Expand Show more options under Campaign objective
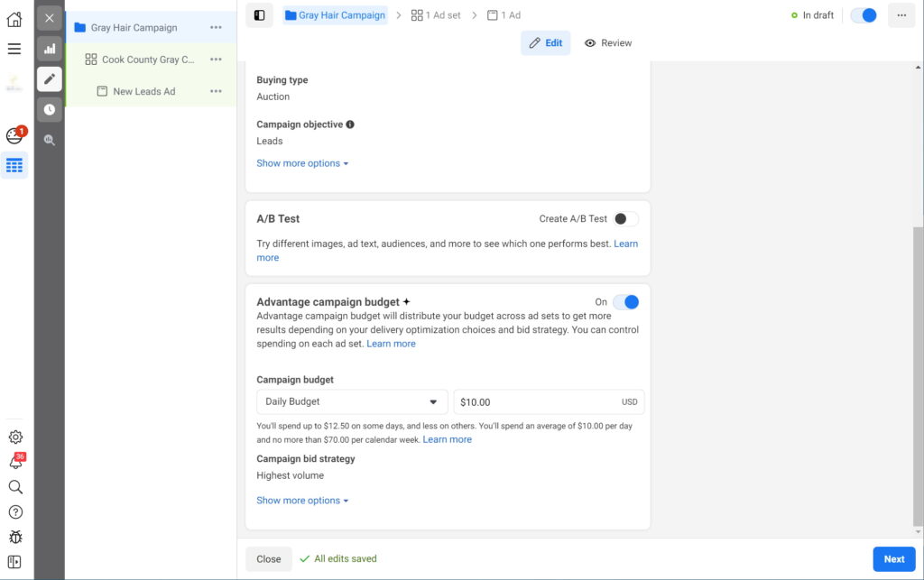The width and height of the screenshot is (924, 580). coord(301,163)
